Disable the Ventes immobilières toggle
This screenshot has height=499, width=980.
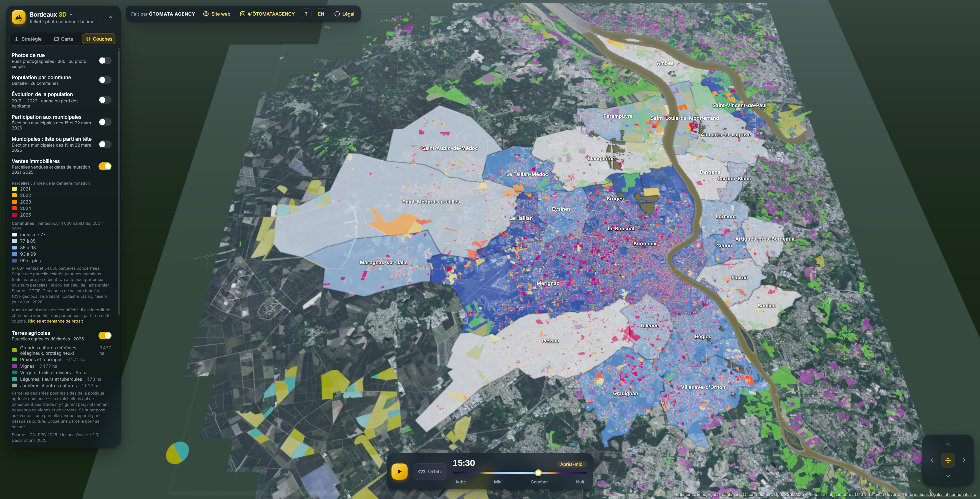pos(105,166)
